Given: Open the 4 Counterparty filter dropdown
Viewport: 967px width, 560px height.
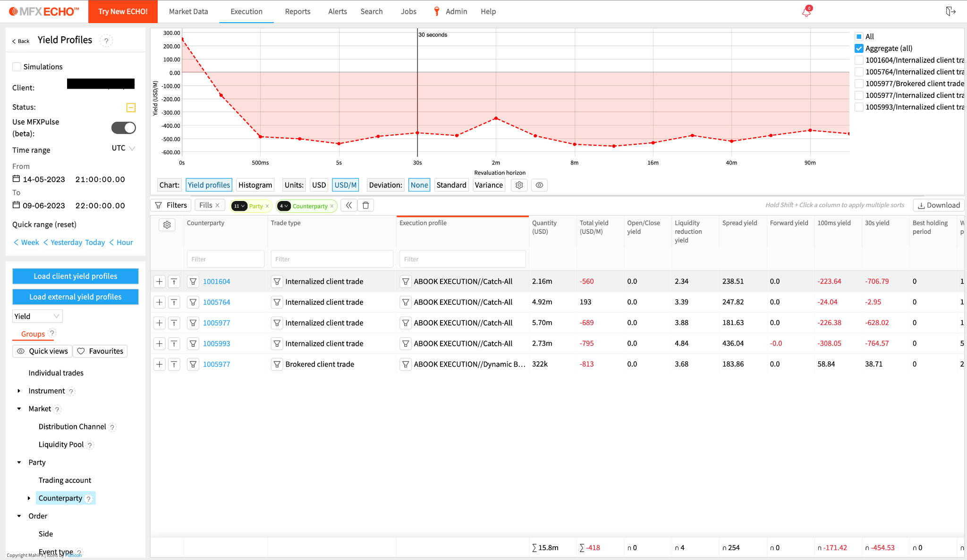Looking at the screenshot, I should [x=284, y=206].
